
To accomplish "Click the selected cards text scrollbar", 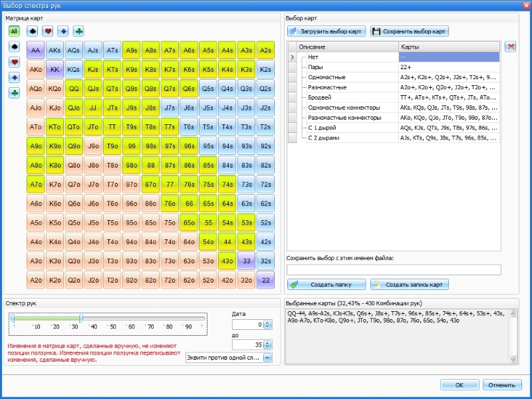I will [x=513, y=336].
